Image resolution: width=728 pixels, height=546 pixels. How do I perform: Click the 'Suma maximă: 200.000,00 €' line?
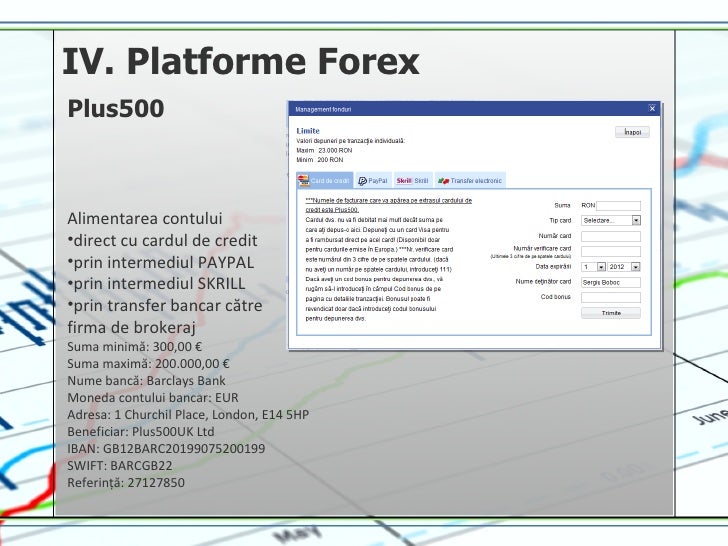tap(149, 364)
